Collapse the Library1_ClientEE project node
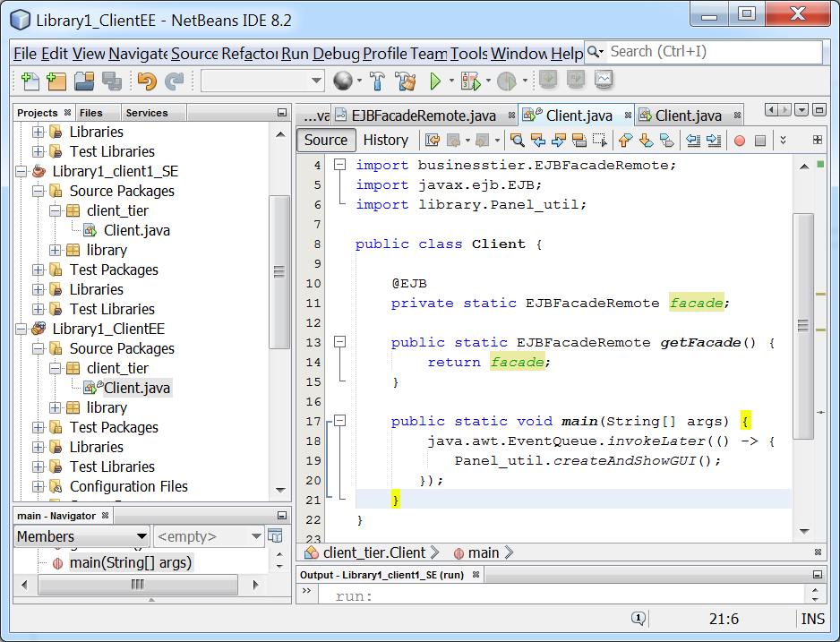 coord(21,329)
